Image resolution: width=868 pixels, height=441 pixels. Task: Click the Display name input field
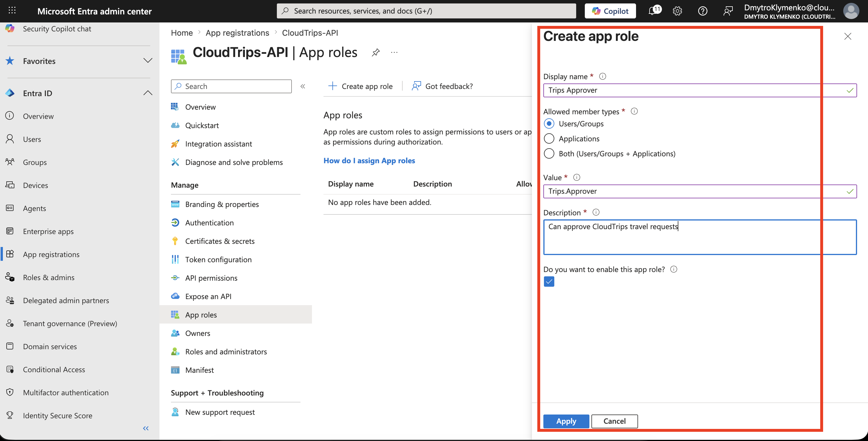coord(700,90)
